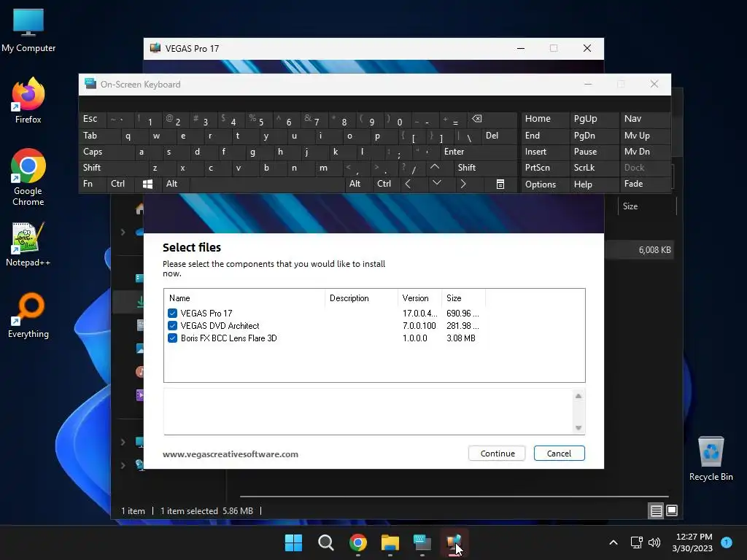Click the Name column header
This screenshot has width=747, height=560.
coord(245,298)
